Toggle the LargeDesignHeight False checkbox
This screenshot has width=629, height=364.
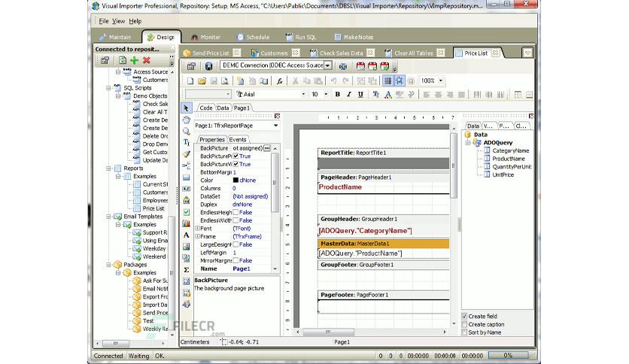pyautogui.click(x=236, y=244)
